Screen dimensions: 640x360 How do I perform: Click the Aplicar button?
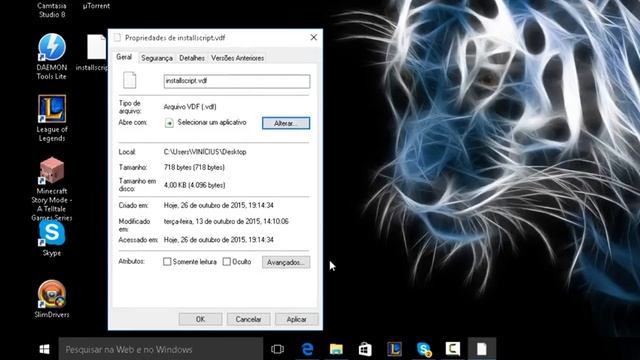296,319
